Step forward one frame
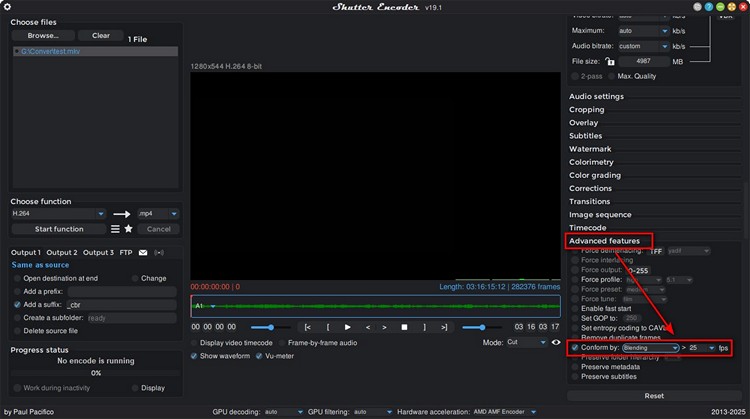The image size is (750, 419). pos(384,327)
